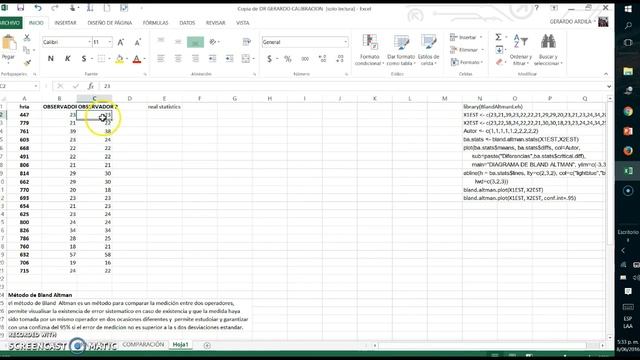Click inside the formula bar

tap(353, 86)
